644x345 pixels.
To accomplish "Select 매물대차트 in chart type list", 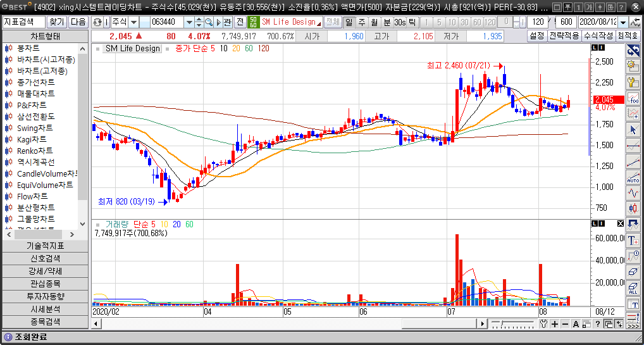I will pyautogui.click(x=35, y=94).
